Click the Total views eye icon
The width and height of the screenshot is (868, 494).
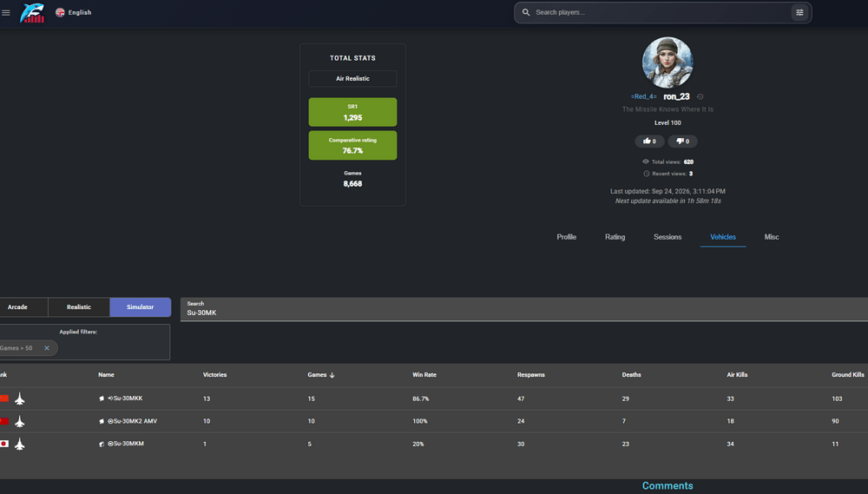pyautogui.click(x=646, y=161)
